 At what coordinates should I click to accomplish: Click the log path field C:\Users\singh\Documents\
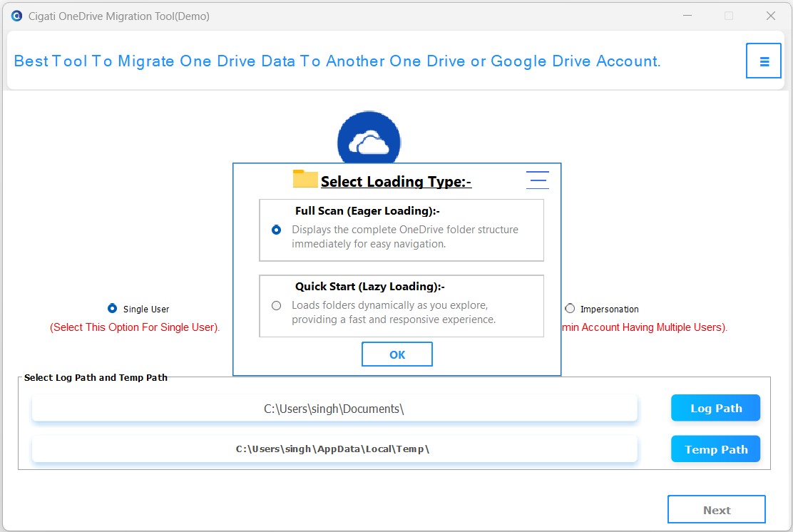[x=334, y=408]
